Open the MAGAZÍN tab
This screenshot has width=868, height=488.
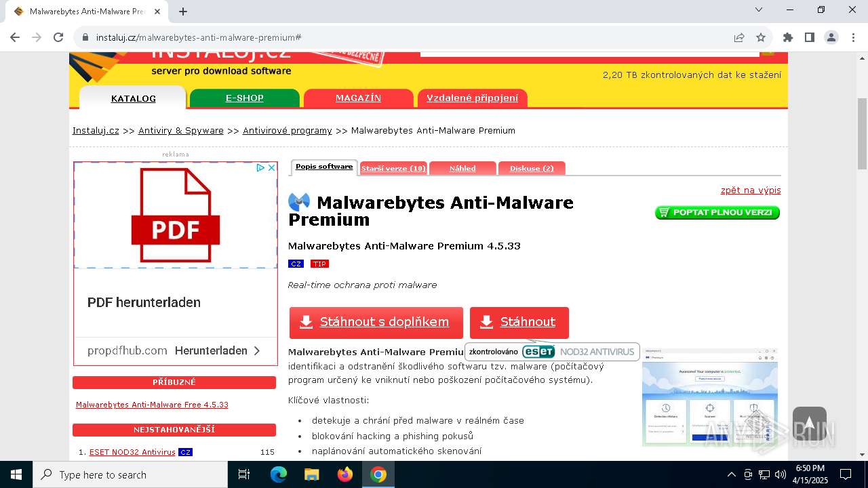pos(358,98)
